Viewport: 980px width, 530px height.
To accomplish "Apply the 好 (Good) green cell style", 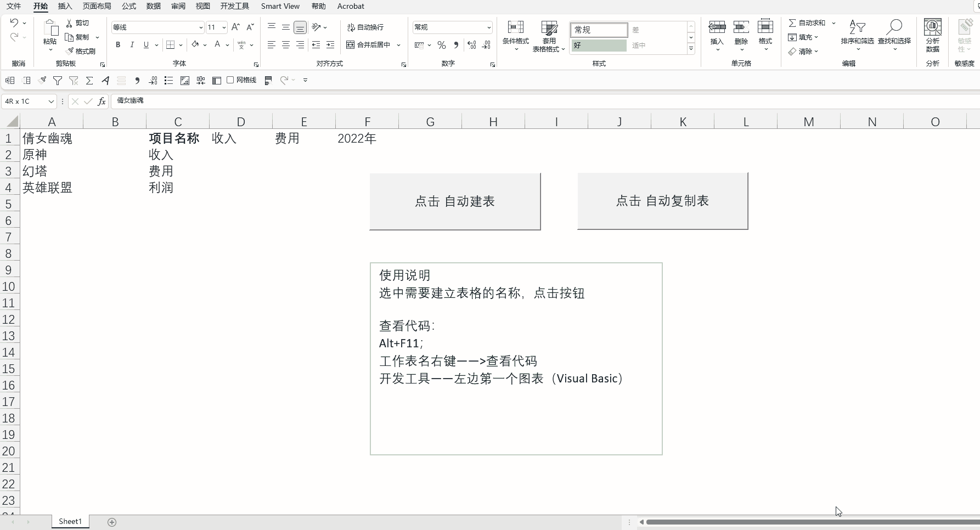I will point(599,46).
